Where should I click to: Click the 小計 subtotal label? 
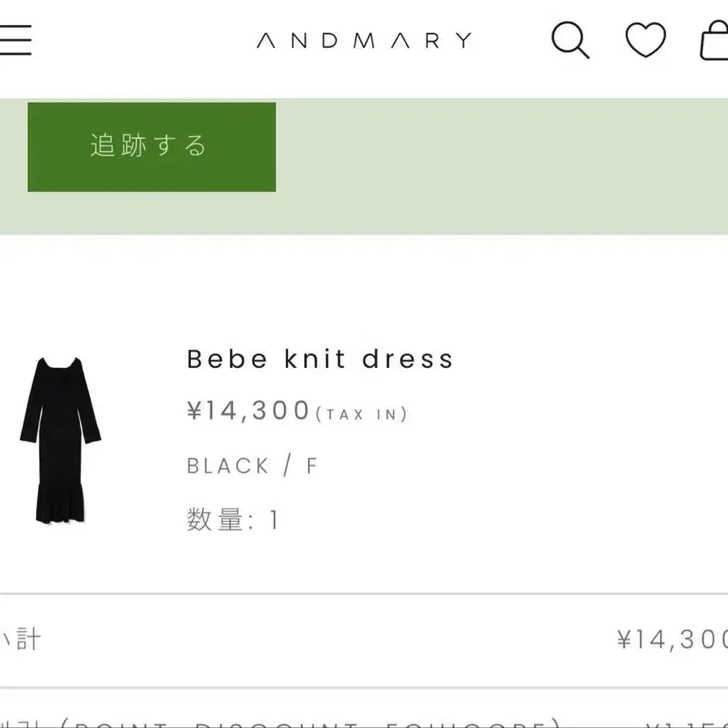(23, 640)
